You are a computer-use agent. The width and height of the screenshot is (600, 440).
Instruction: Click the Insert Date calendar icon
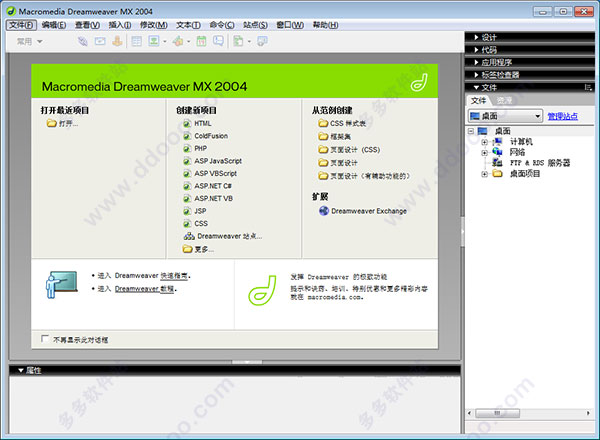coord(201,41)
